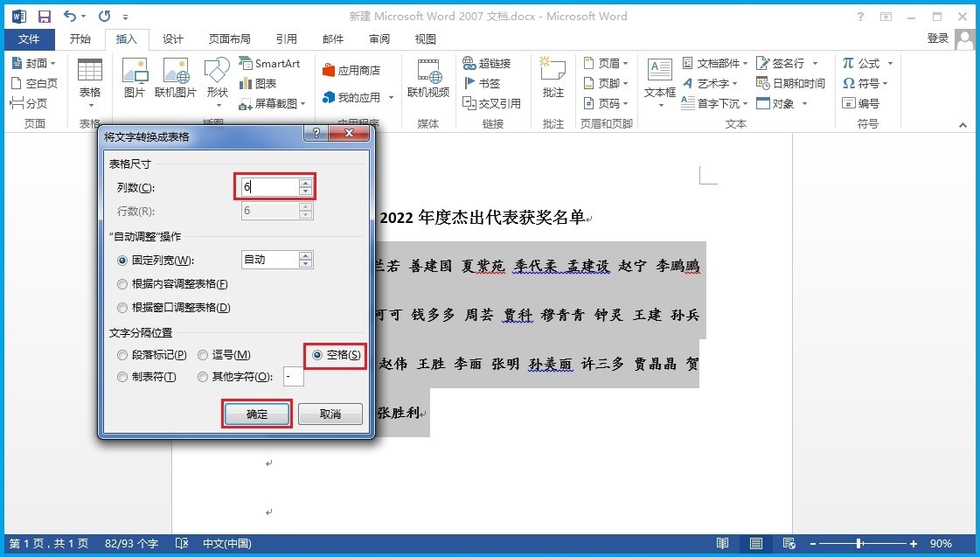Click the zoom slider handle

click(x=859, y=544)
